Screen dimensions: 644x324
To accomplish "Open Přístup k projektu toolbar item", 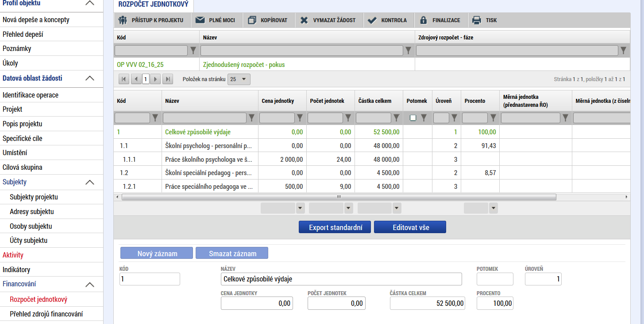I will 152,20.
